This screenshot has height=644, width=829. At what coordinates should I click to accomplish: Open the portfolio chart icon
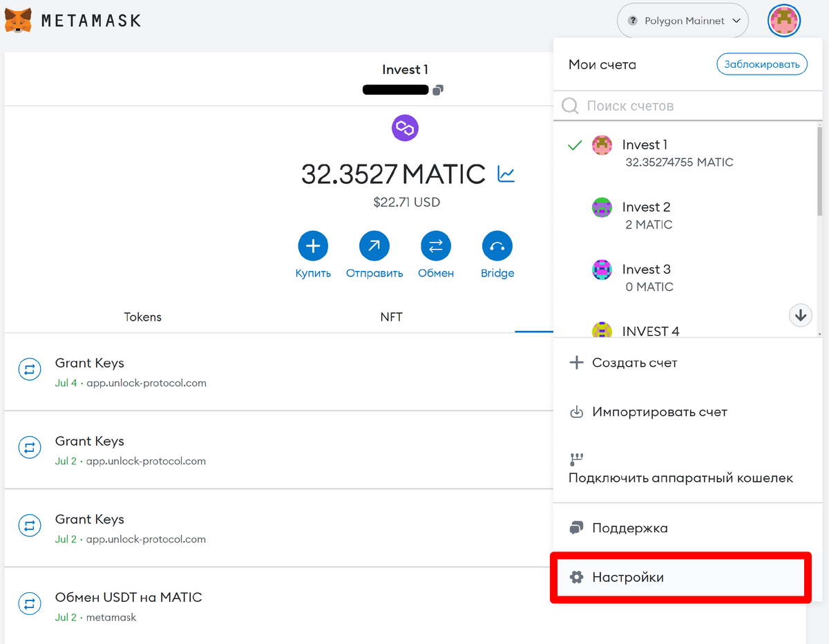point(506,174)
